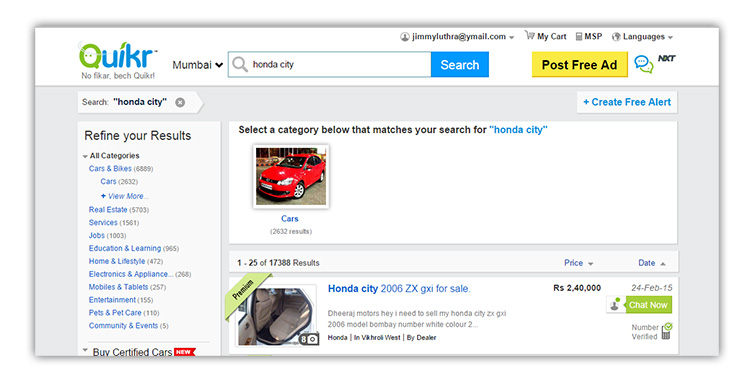Select Pets & Pet Care category

click(115, 313)
